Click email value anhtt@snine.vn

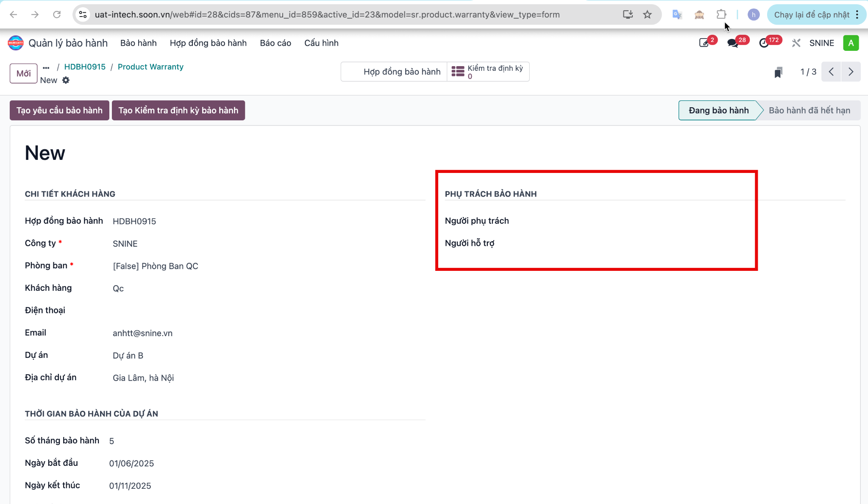142,333
